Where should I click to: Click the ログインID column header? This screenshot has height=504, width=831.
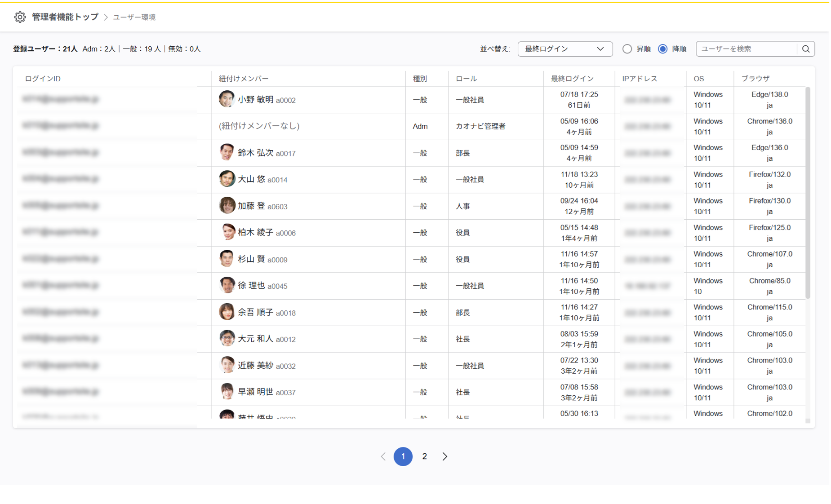(43, 79)
